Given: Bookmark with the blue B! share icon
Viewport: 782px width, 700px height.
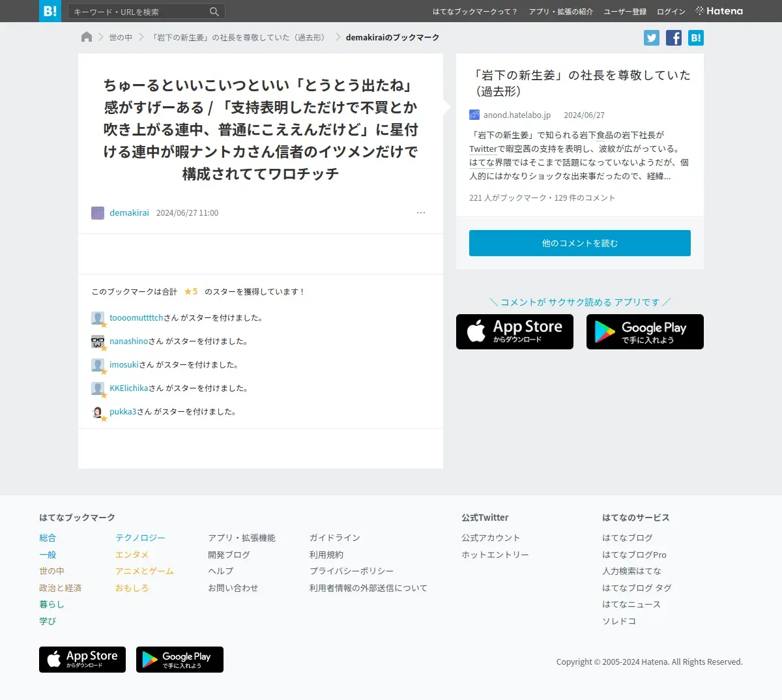Looking at the screenshot, I should (x=696, y=38).
